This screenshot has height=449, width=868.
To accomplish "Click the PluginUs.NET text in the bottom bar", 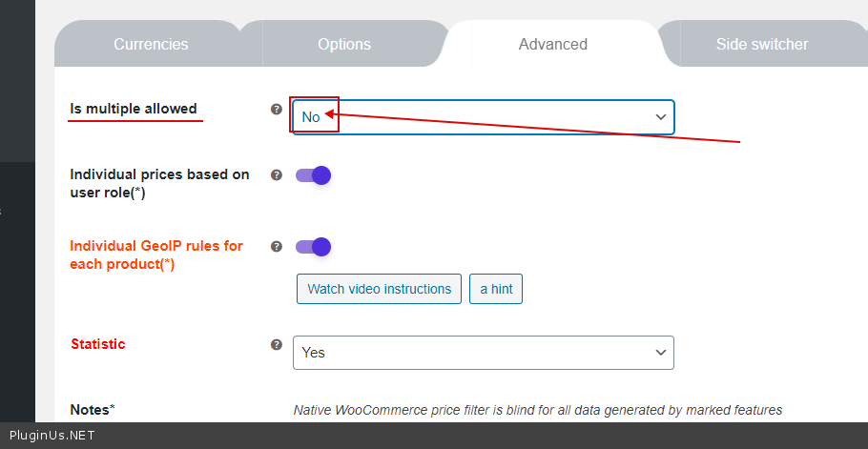I will (x=52, y=436).
